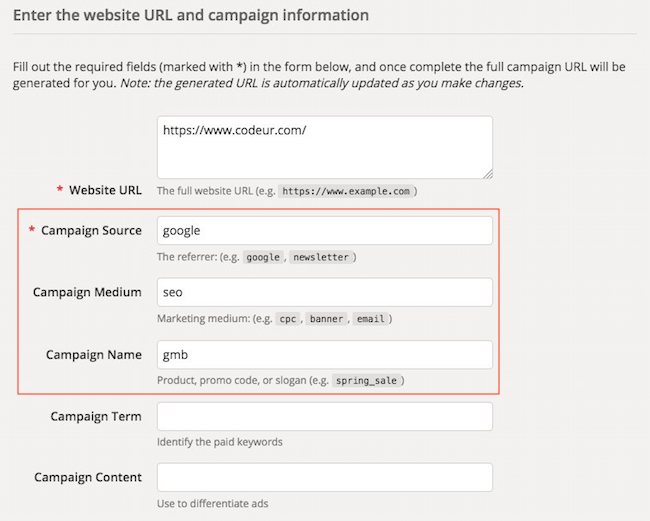Click the Campaign Name label
Image resolution: width=650 pixels, height=521 pixels.
pos(94,355)
